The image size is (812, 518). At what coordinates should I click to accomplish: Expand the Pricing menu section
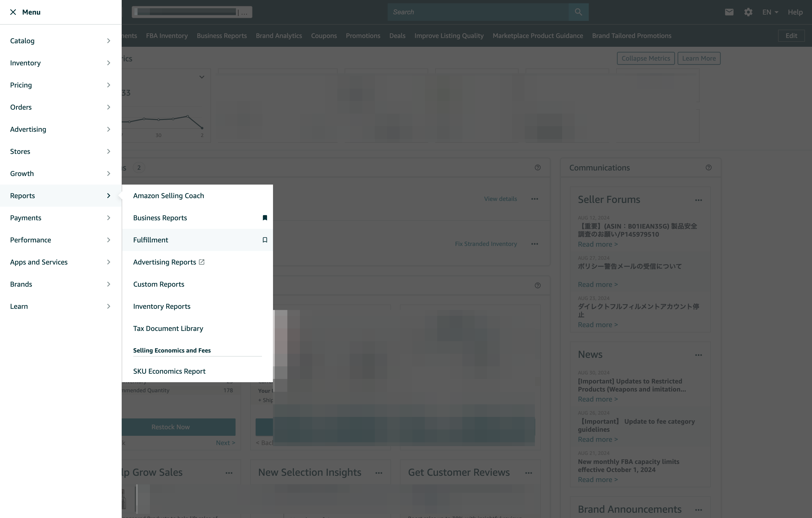tap(61, 85)
